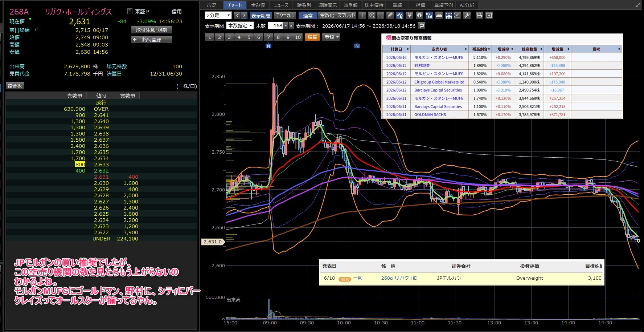Open the 時系列 tab
The height and width of the screenshot is (332, 644).
[304, 5]
